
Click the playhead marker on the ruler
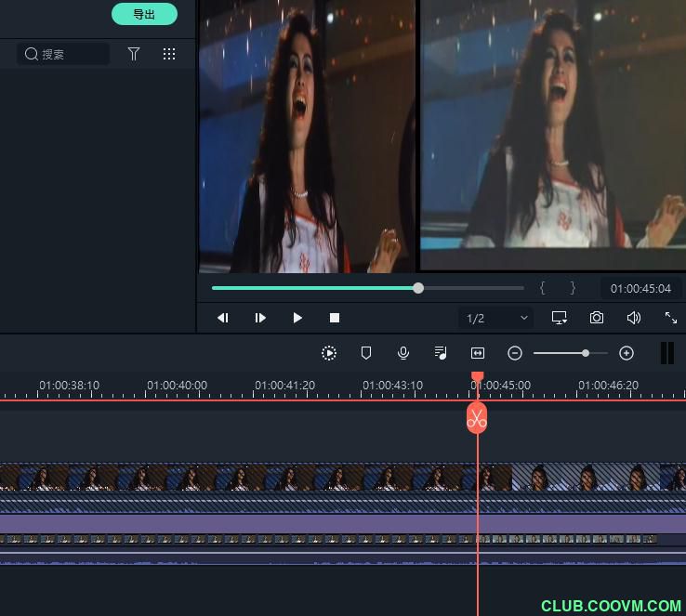point(477,376)
